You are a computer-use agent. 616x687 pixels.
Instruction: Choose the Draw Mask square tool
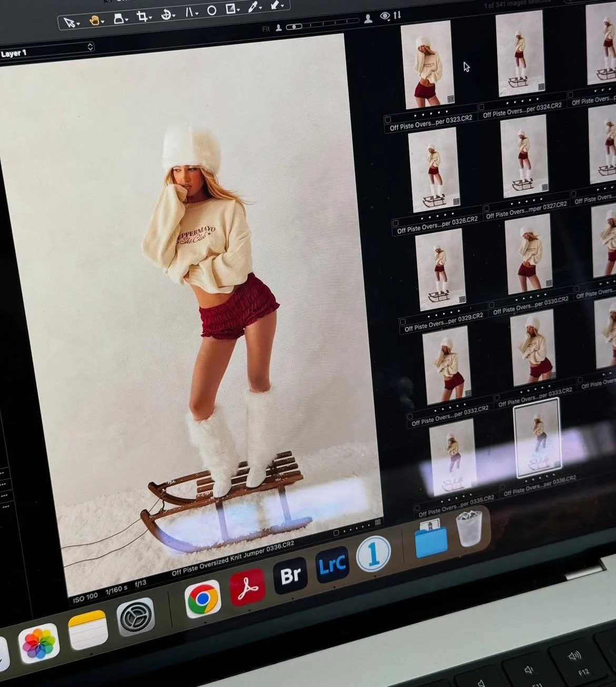click(231, 8)
